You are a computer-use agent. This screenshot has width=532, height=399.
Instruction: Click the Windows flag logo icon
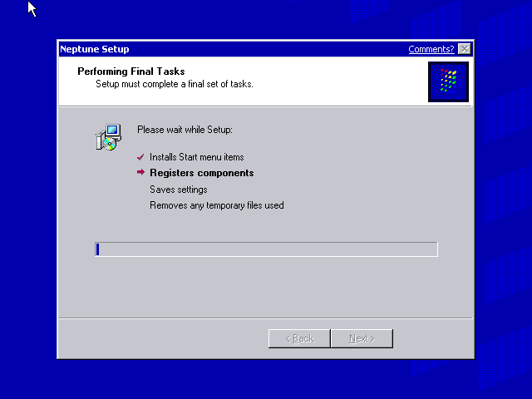tap(448, 81)
